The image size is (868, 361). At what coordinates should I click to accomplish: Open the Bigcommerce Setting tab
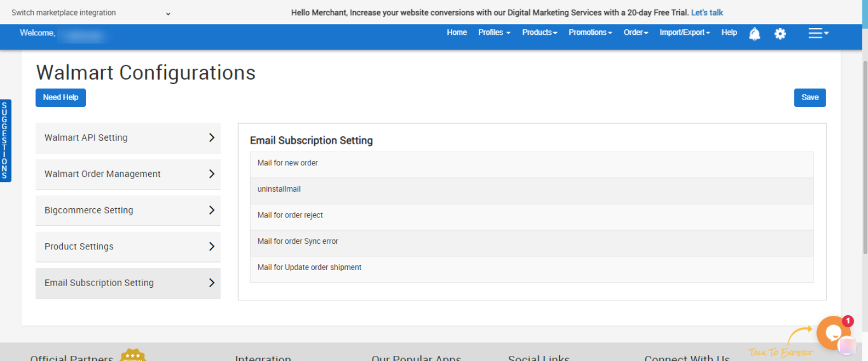(128, 211)
